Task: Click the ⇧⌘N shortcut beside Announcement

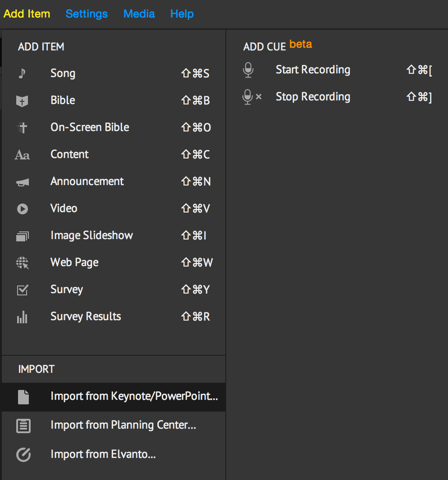Action: (196, 181)
